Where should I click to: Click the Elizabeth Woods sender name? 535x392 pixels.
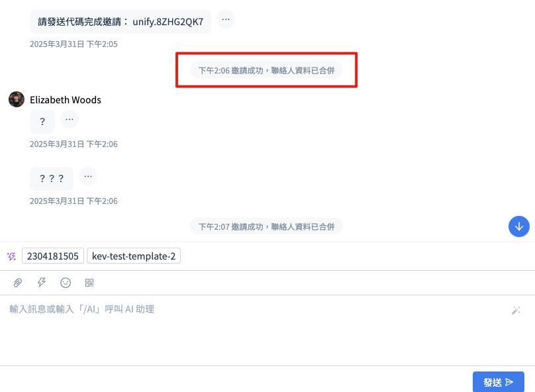pyautogui.click(x=66, y=100)
